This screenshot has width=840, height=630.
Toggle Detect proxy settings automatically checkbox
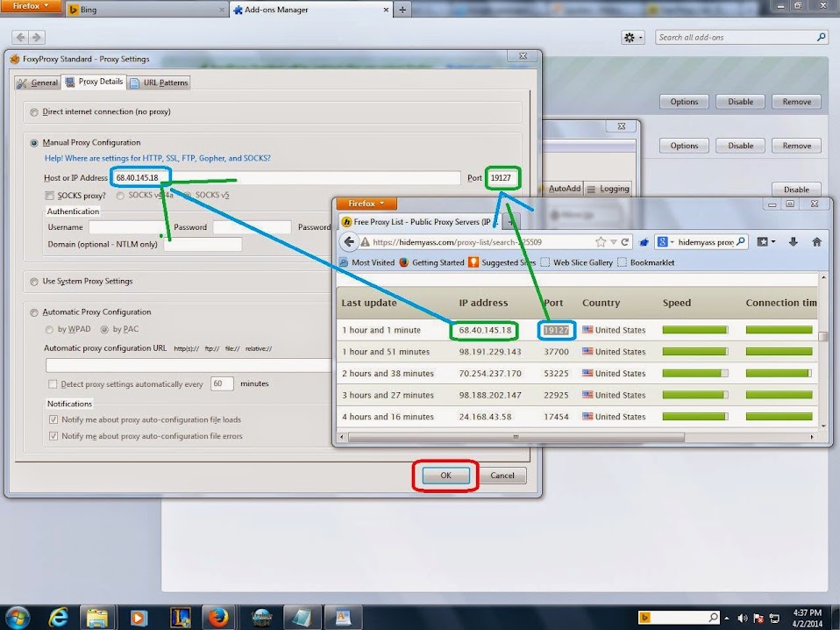tap(53, 384)
